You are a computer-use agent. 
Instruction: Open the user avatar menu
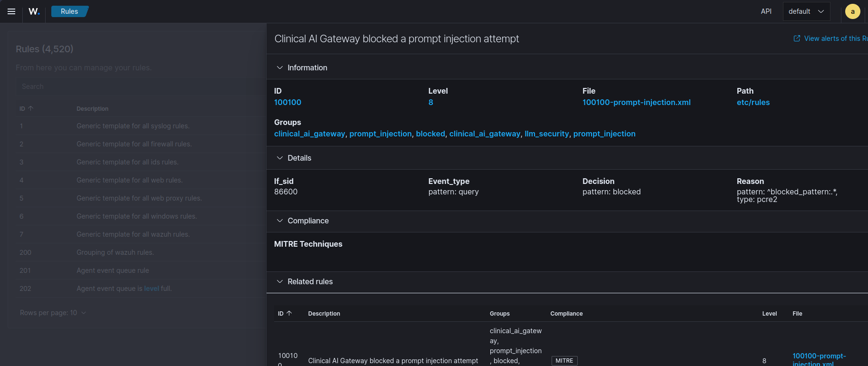pos(852,11)
